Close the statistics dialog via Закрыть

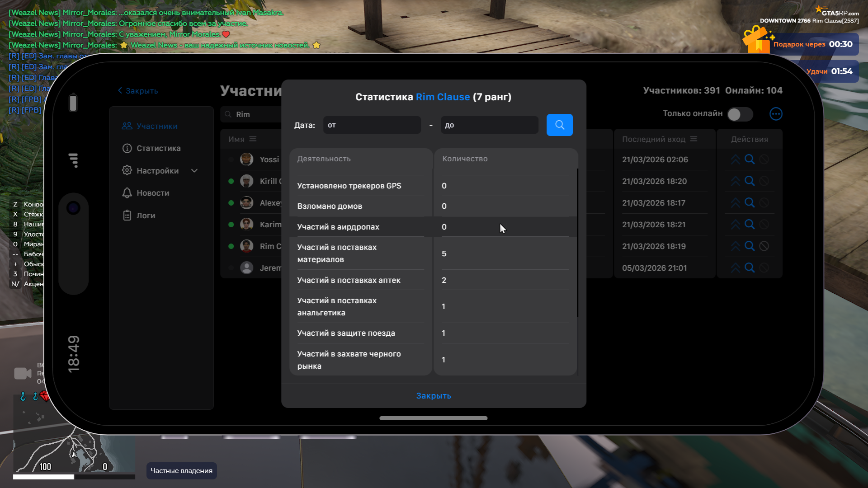point(433,396)
